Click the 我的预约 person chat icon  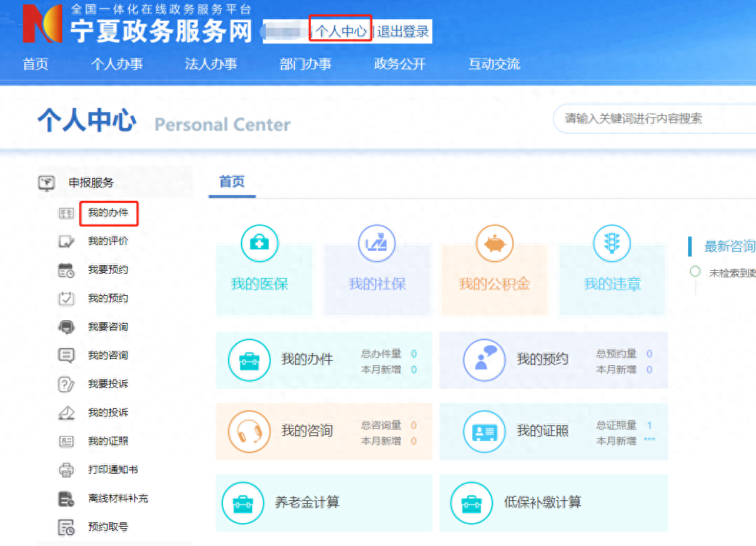pyautogui.click(x=484, y=360)
